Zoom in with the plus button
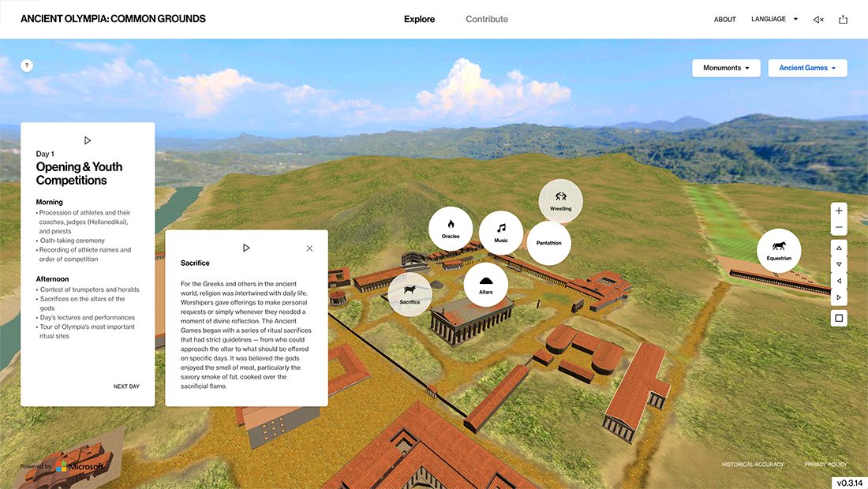The height and width of the screenshot is (489, 868). [839, 211]
